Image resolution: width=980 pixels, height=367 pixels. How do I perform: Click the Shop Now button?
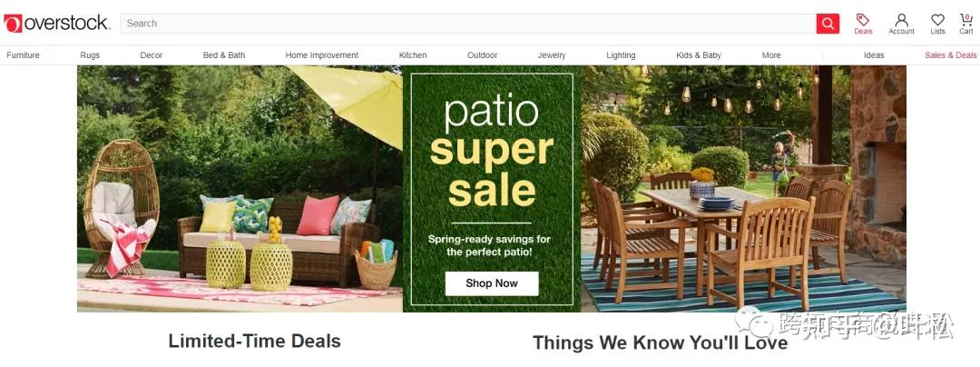tap(492, 283)
